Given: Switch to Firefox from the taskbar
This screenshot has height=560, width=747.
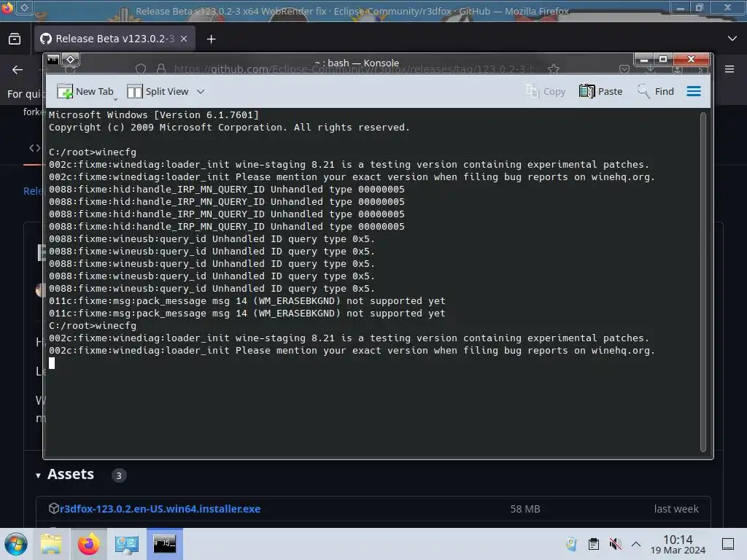Looking at the screenshot, I should click(88, 544).
